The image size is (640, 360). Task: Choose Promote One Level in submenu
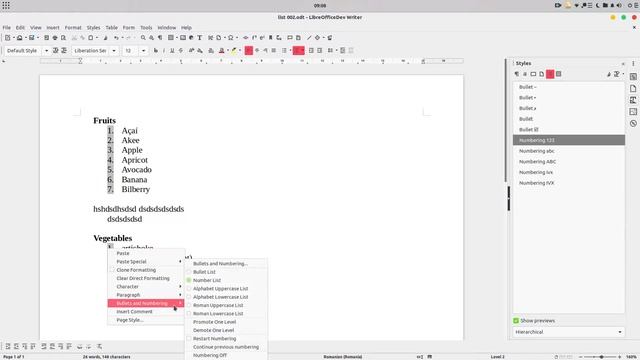226,322
